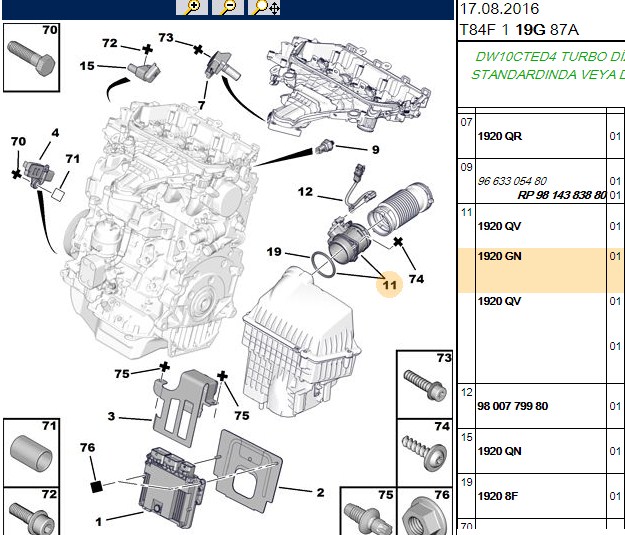
Task: Click callout number 11 highlighted on diagram
Action: tap(389, 285)
